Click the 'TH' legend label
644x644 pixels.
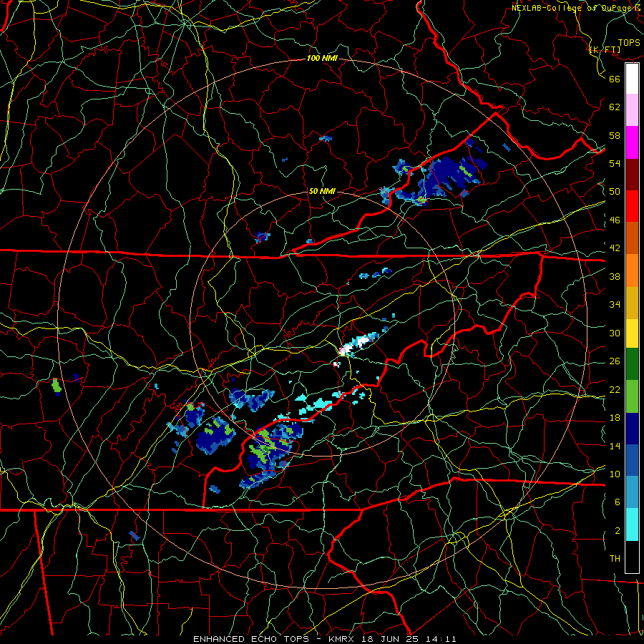[x=615, y=558]
